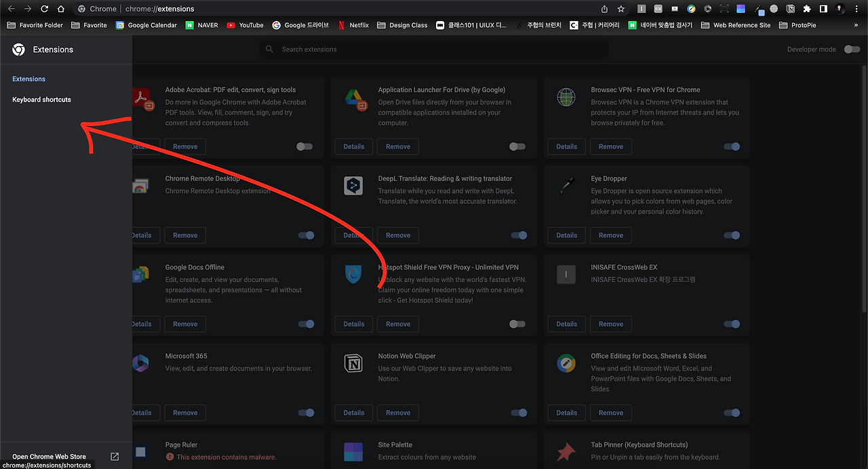868x469 pixels.
Task: Click the Site Palette extension icon
Action: tap(353, 452)
